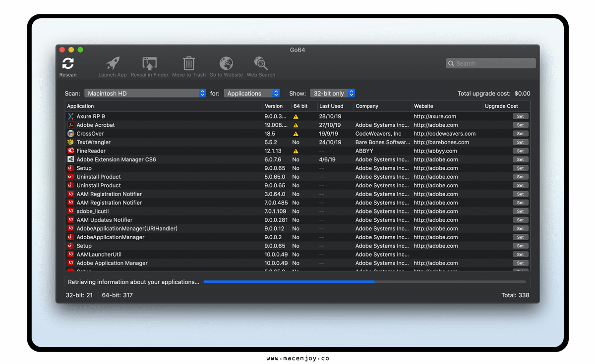Screen dimensions: 595x364
Task: Click the Web Search toolbar icon
Action: click(x=261, y=63)
